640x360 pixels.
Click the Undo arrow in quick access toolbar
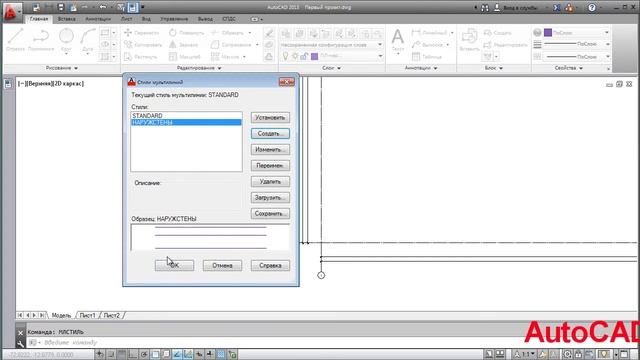[102, 7]
